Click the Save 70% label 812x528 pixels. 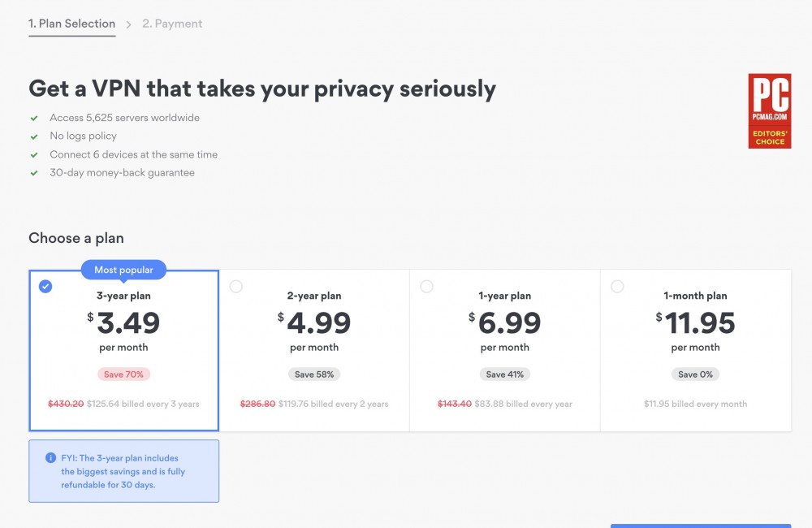[123, 374]
